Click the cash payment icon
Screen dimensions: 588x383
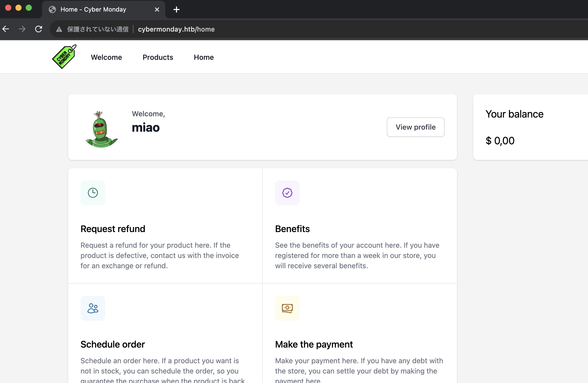click(287, 308)
